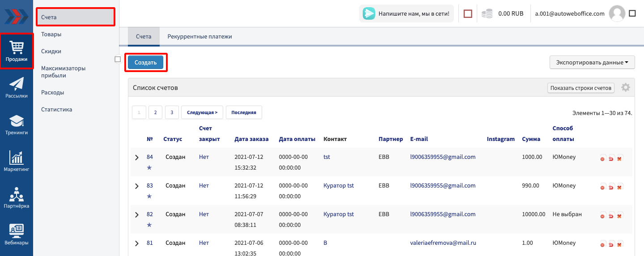Expand the row for invoice 82
Image resolution: width=644 pixels, height=256 pixels.
click(137, 215)
